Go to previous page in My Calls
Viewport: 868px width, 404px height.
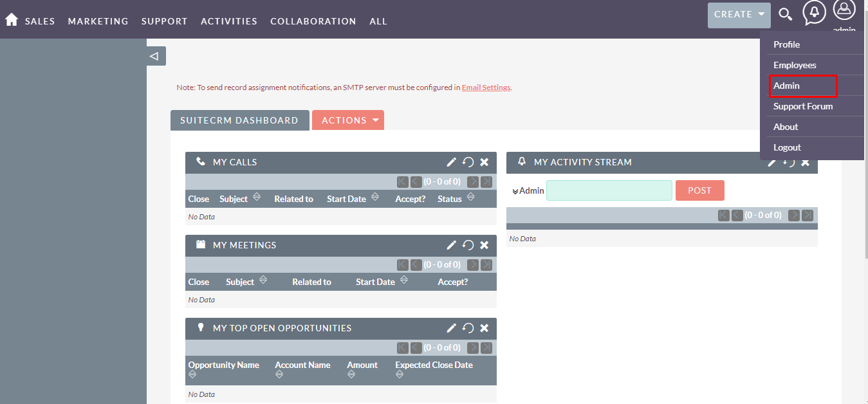pos(416,181)
